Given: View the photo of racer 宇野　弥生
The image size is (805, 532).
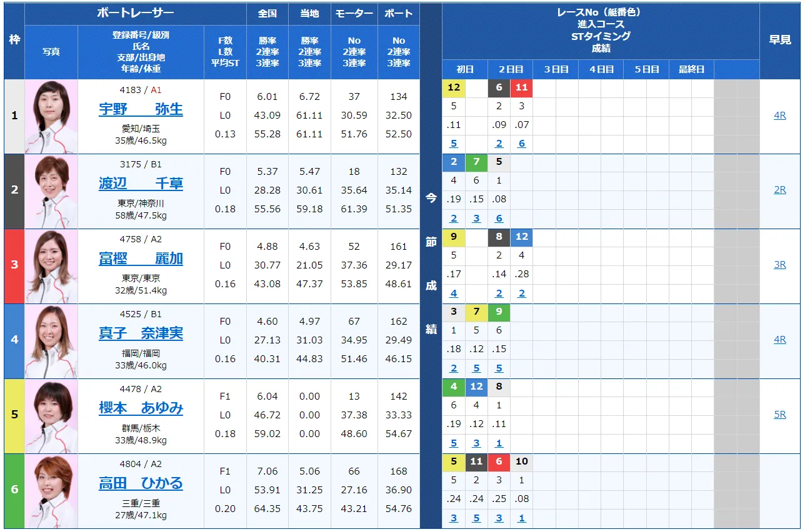Looking at the screenshot, I should click(x=51, y=116).
